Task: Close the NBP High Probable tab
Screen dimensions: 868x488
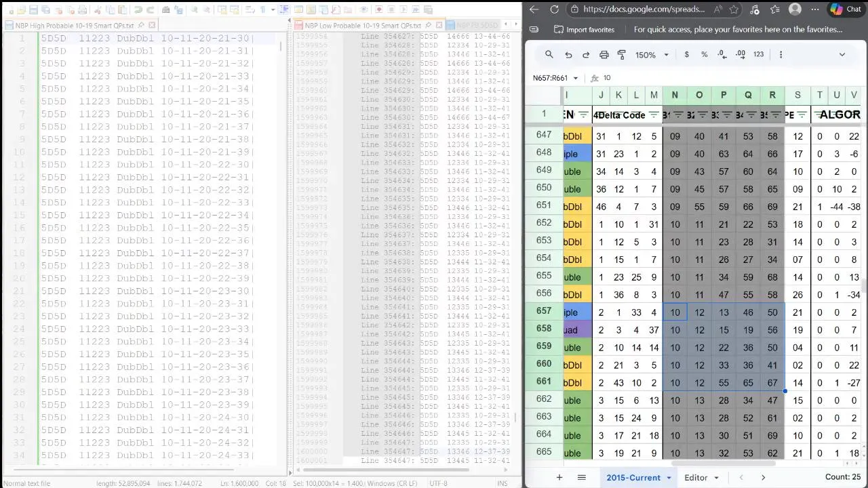Action: click(152, 25)
